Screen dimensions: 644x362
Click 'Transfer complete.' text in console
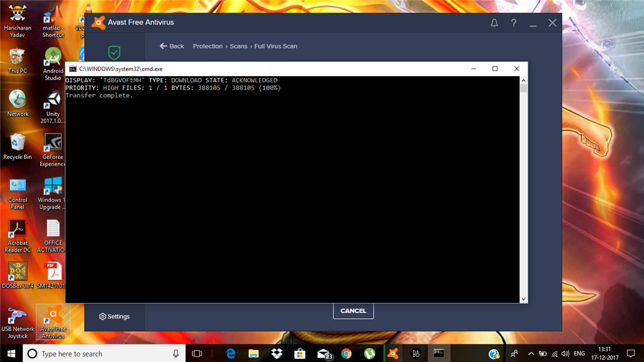click(x=99, y=96)
